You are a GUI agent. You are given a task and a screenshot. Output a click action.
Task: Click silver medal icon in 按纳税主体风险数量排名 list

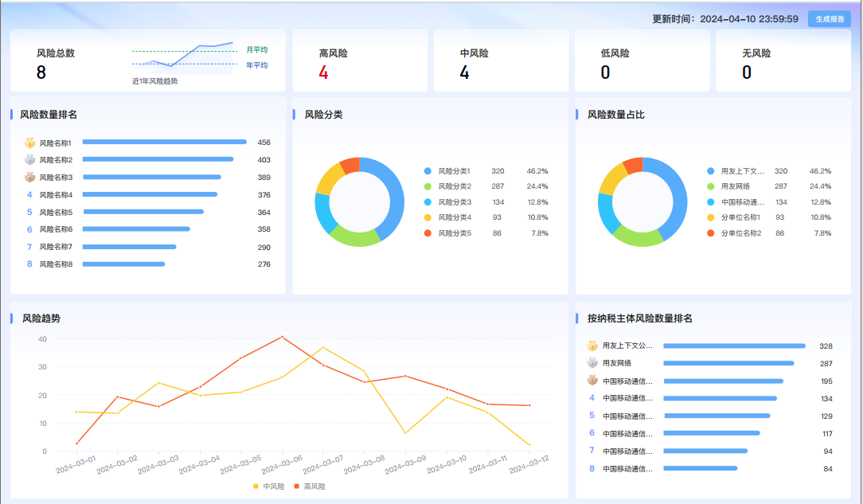click(592, 363)
